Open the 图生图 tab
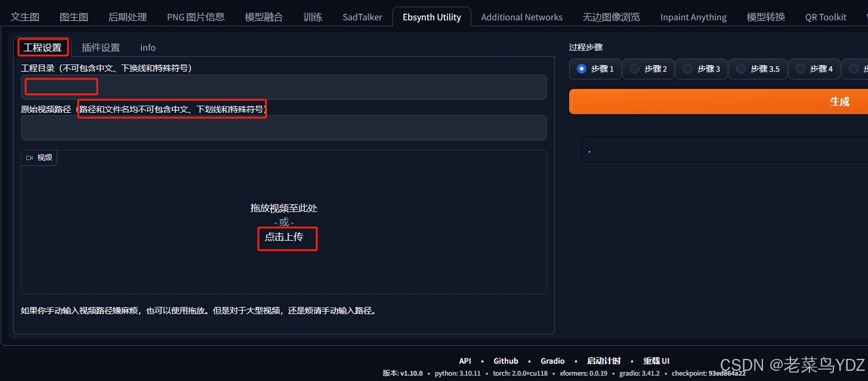Viewport: 868px width, 381px height. click(x=74, y=17)
